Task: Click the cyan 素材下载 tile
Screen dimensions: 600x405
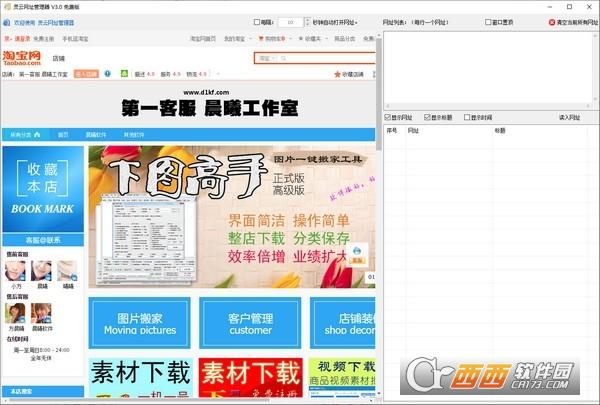Action: click(x=140, y=377)
